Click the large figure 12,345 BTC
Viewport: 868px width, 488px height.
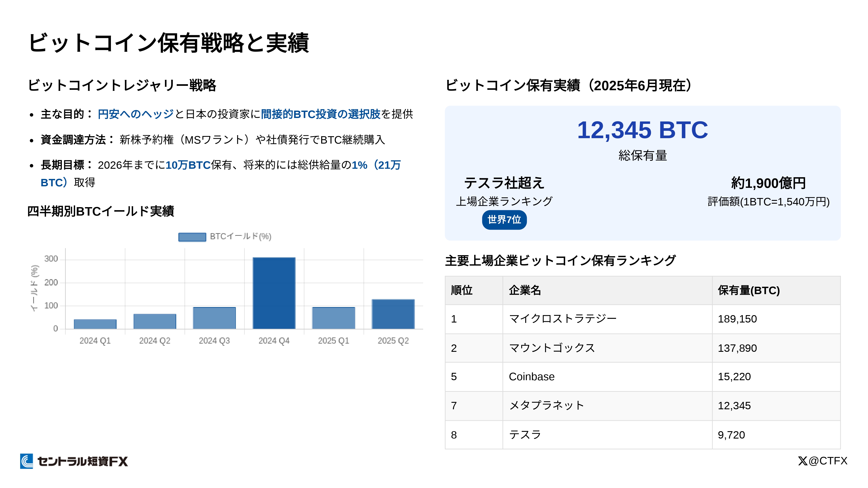click(643, 130)
